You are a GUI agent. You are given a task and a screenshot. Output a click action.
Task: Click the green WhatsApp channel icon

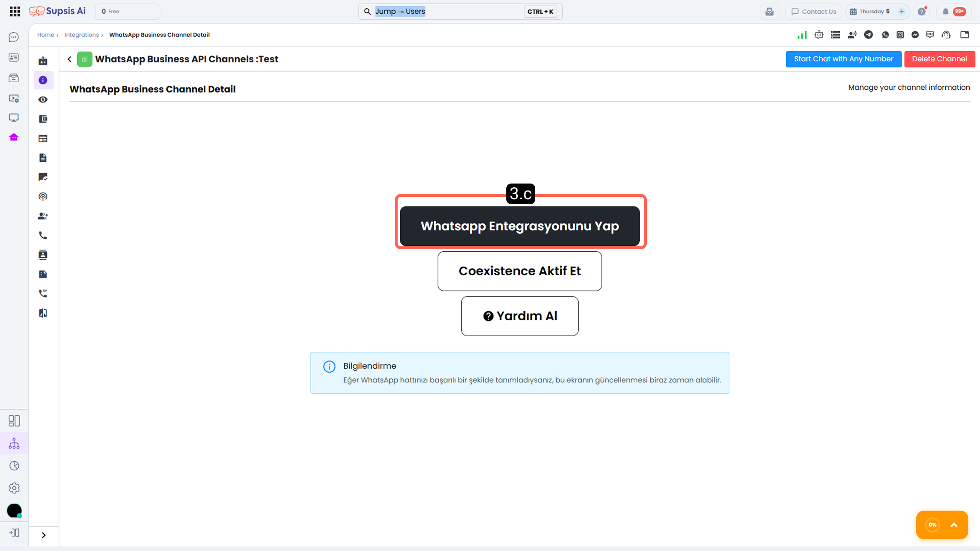[85, 59]
